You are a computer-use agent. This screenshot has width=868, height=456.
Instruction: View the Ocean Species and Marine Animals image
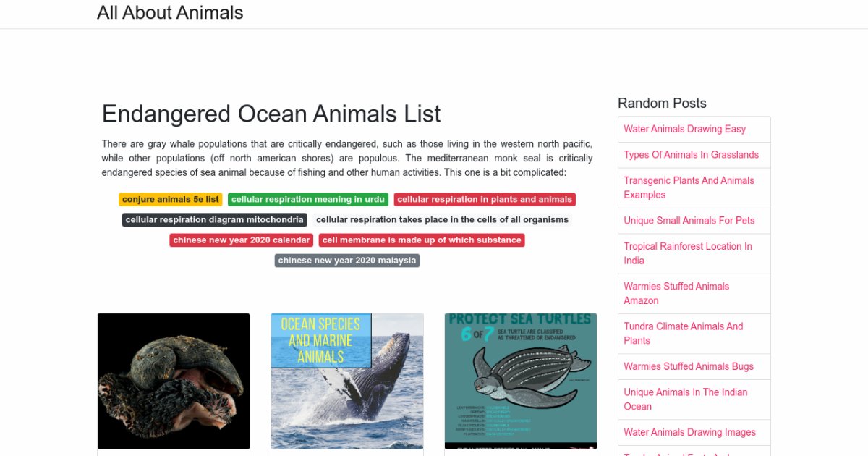click(347, 381)
